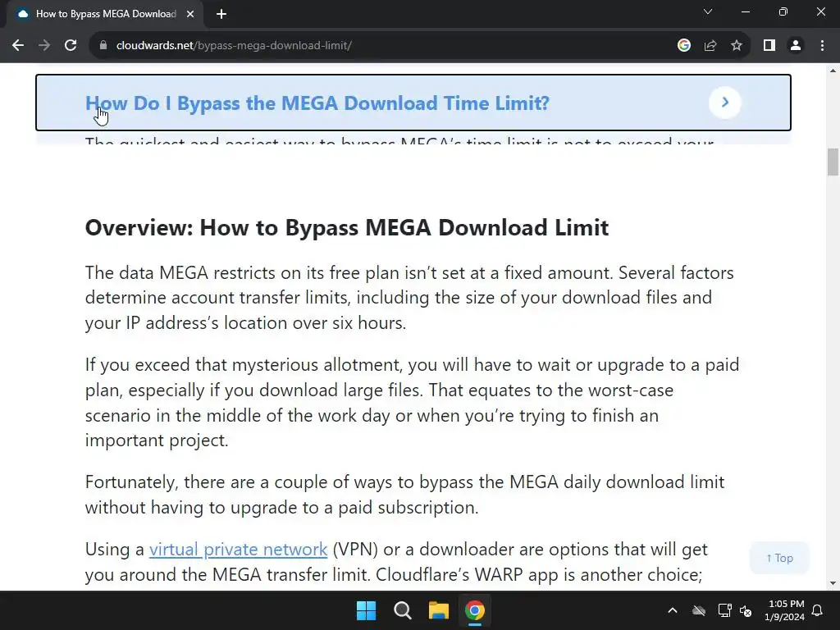Restore down the Chrome window

[x=783, y=11]
